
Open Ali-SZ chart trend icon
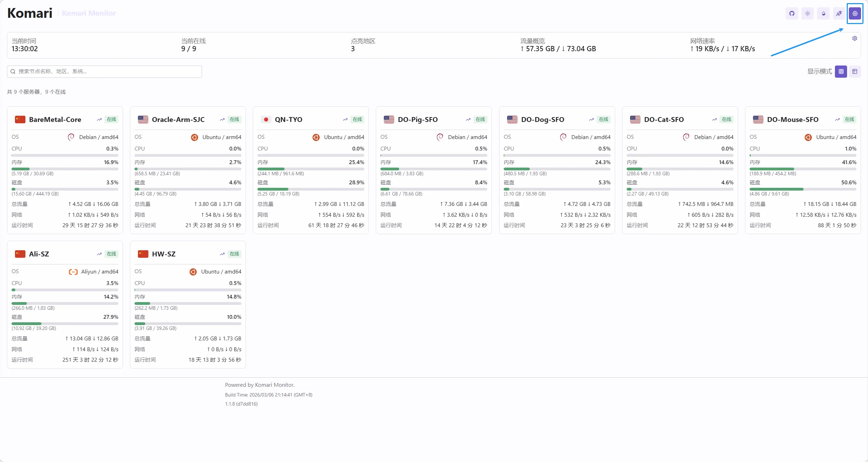99,254
